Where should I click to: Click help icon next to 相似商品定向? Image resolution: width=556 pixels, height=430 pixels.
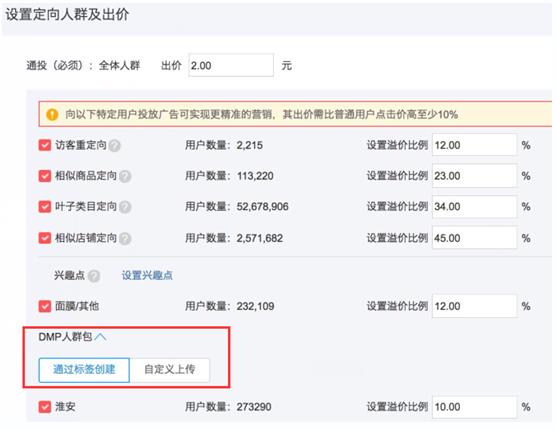click(125, 176)
